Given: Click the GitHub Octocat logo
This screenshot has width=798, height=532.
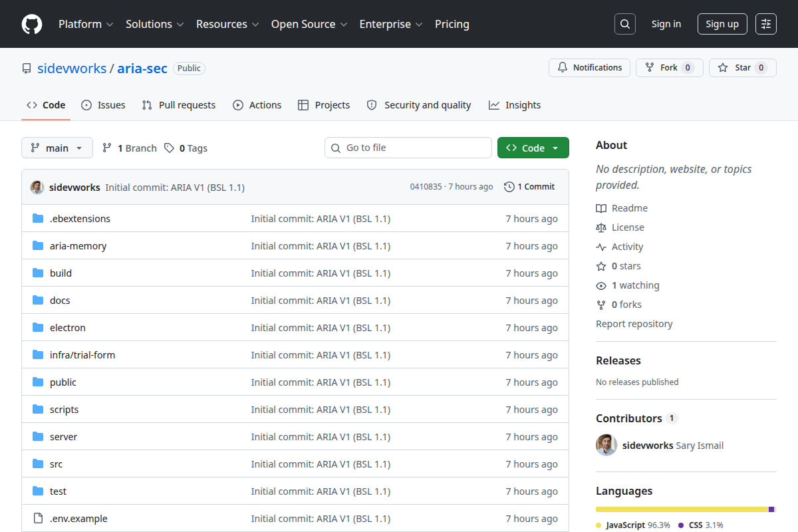Looking at the screenshot, I should click(x=32, y=24).
